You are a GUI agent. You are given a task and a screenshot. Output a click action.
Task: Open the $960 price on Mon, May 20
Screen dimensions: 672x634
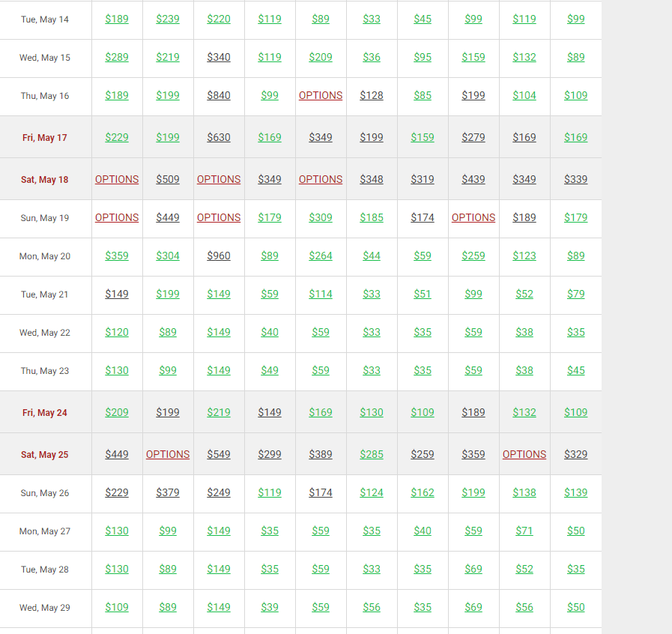(x=219, y=256)
